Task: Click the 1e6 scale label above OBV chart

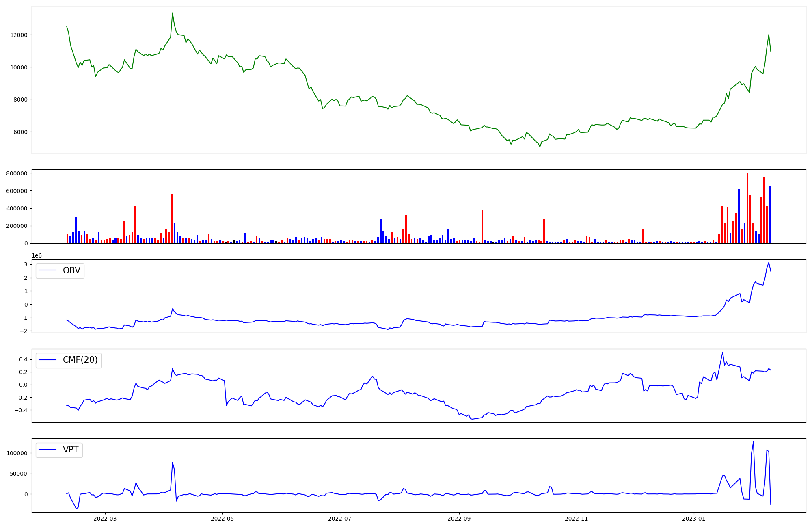Action: 37,255
